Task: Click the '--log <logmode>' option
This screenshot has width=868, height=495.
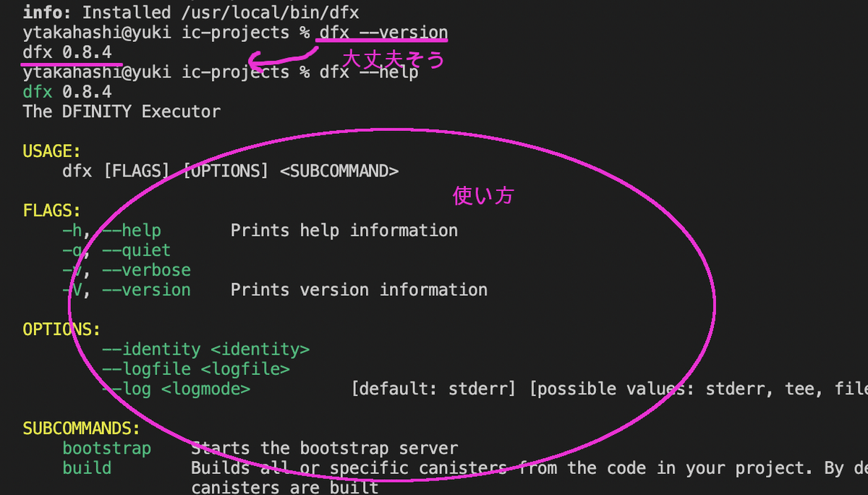Action: (x=176, y=389)
